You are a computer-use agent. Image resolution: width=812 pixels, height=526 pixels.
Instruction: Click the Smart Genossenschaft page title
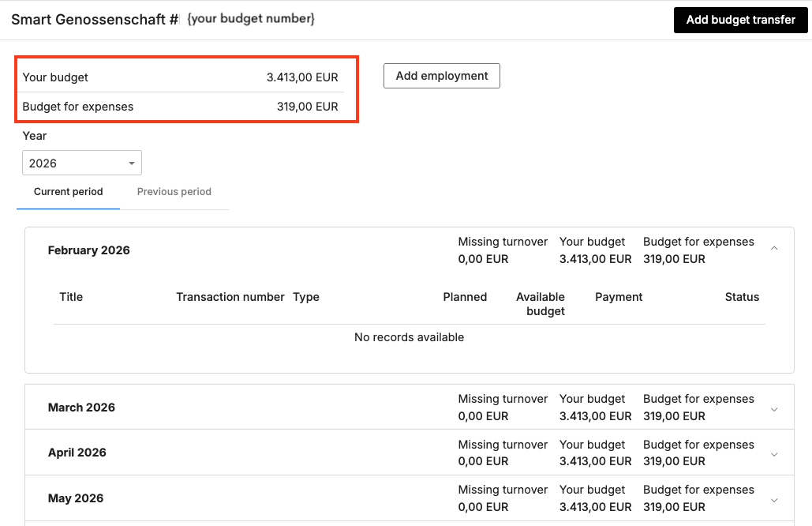[95, 20]
